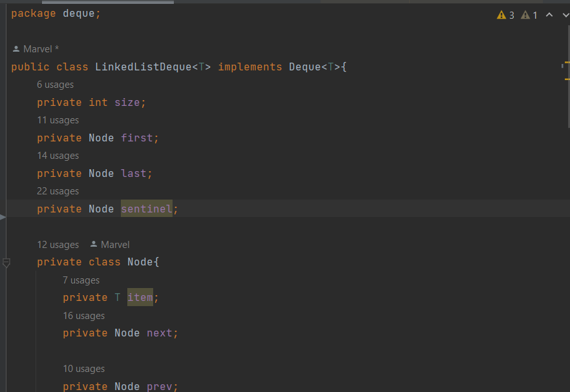570x392 pixels.
Task: Click the gray weak warning icon showing 1
Action: 525,15
